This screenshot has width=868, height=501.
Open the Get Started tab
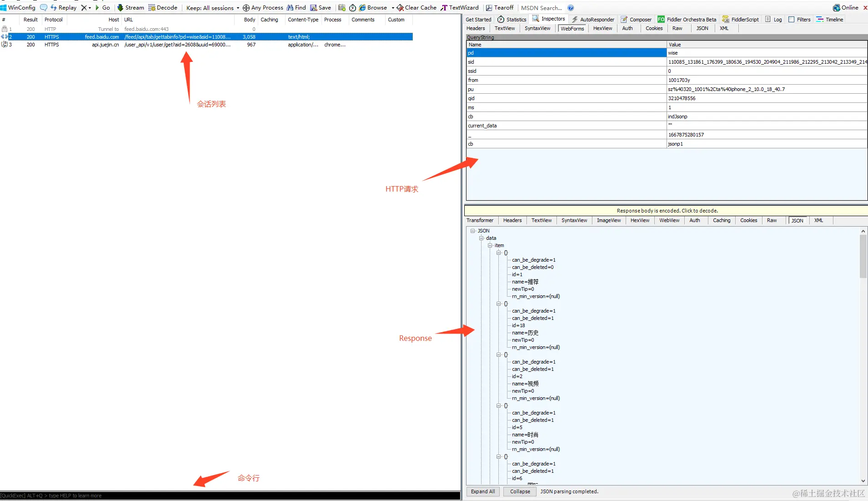point(478,19)
